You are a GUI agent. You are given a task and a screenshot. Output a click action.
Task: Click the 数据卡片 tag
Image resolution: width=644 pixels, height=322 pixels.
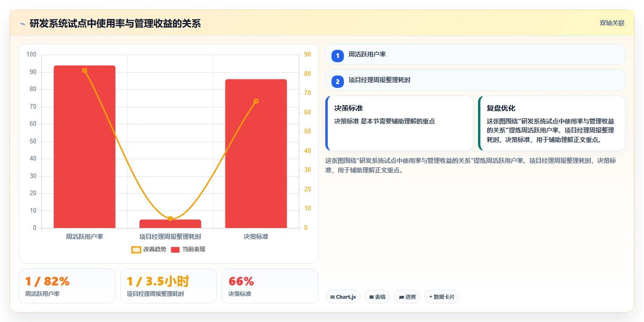(x=442, y=297)
